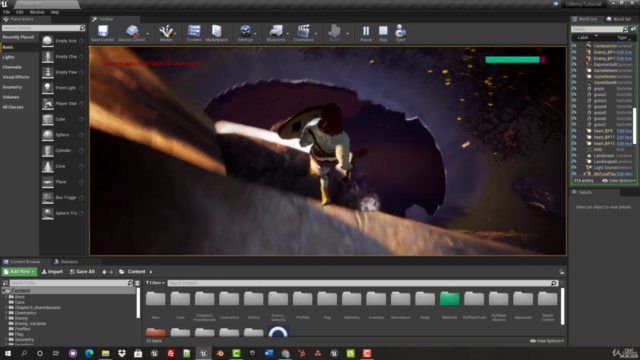Toggle visibility of Light Source actor
Viewport: 640px width, 360px height.
click(x=574, y=168)
